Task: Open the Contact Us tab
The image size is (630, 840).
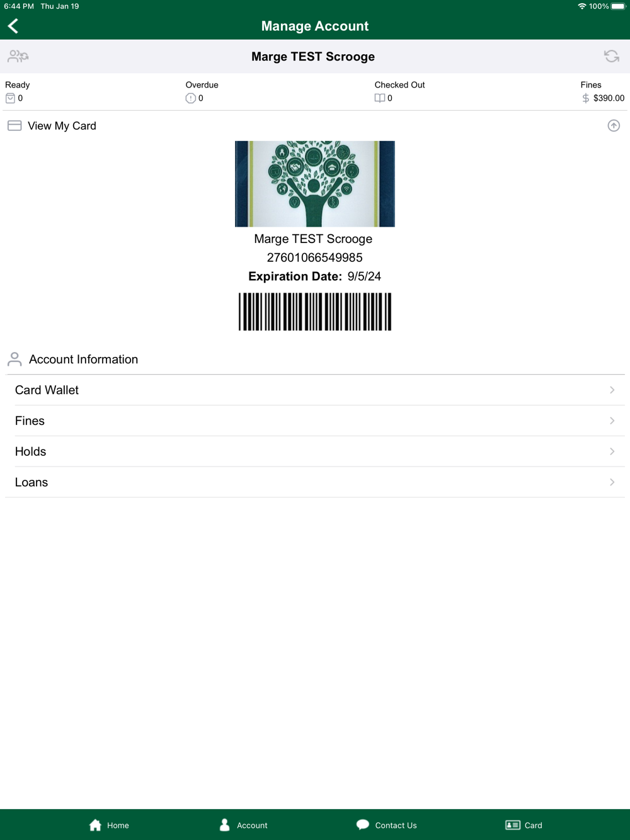Action: point(386,825)
